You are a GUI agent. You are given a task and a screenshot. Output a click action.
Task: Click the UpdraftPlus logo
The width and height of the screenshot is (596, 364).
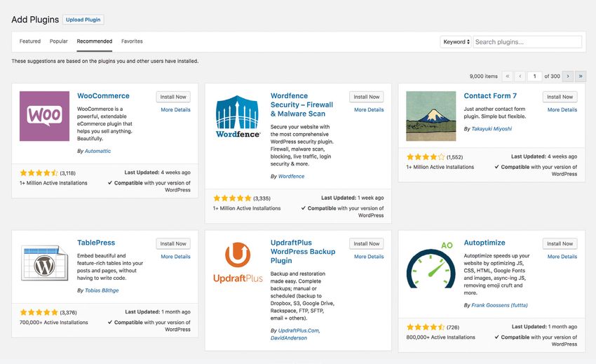point(238,263)
